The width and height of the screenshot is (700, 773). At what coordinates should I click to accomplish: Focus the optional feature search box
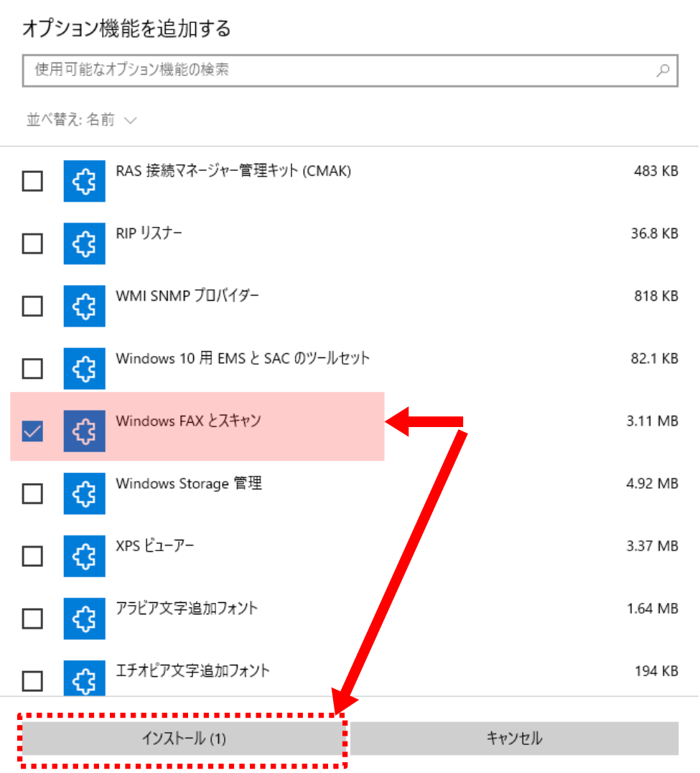point(337,70)
